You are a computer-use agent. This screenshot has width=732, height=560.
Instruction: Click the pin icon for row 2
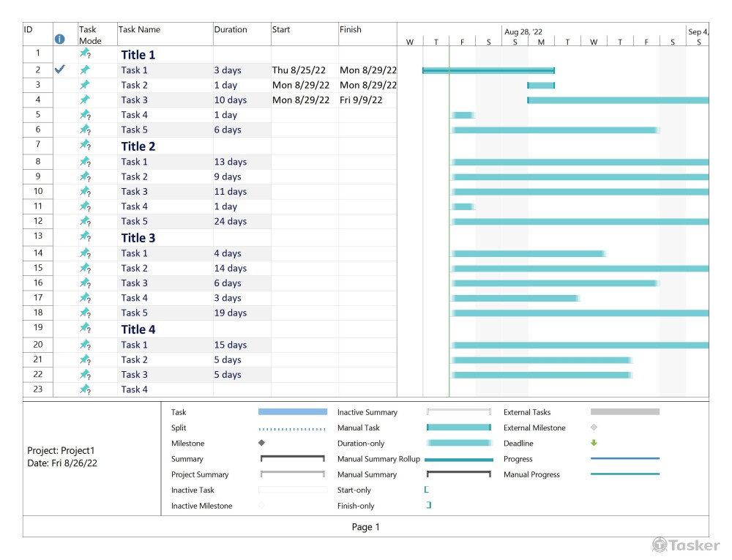(85, 70)
